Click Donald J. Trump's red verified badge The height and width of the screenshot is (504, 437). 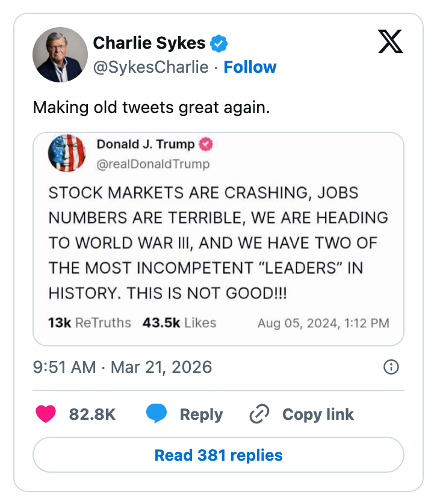pyautogui.click(x=206, y=144)
